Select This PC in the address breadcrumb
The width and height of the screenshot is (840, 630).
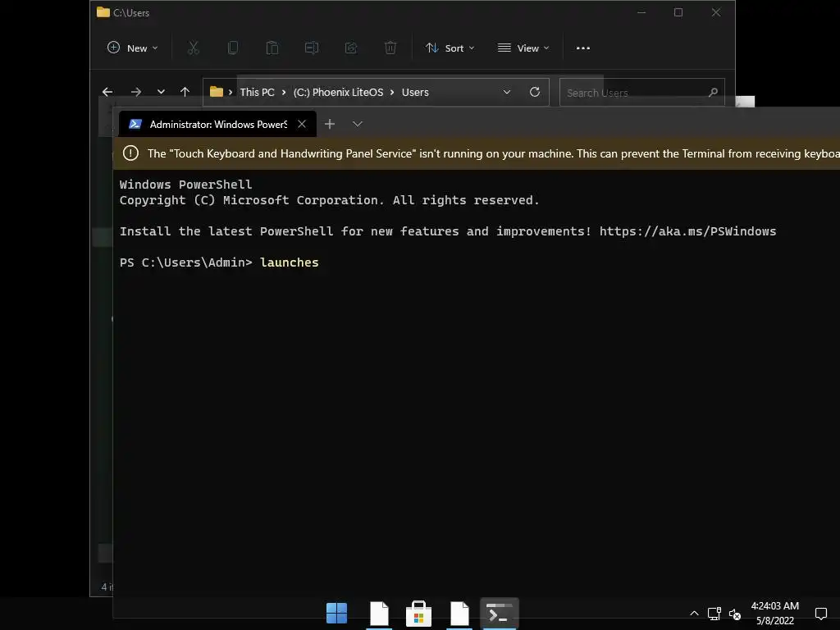click(x=257, y=92)
